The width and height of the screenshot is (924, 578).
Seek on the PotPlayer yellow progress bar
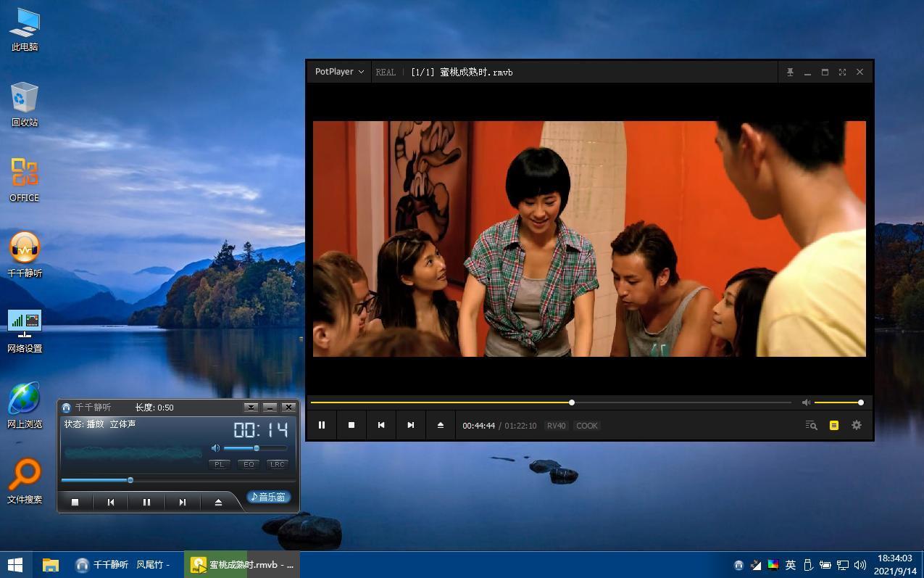(x=551, y=402)
